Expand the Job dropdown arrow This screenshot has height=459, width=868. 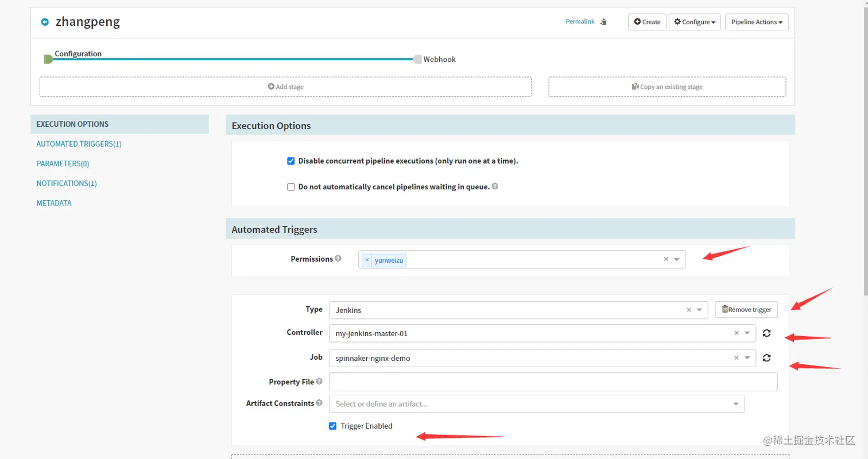click(x=747, y=358)
